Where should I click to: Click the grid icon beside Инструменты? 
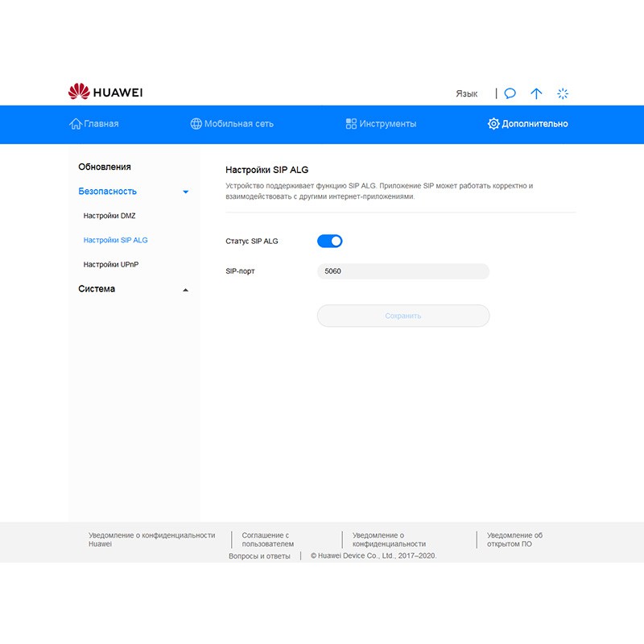point(351,124)
